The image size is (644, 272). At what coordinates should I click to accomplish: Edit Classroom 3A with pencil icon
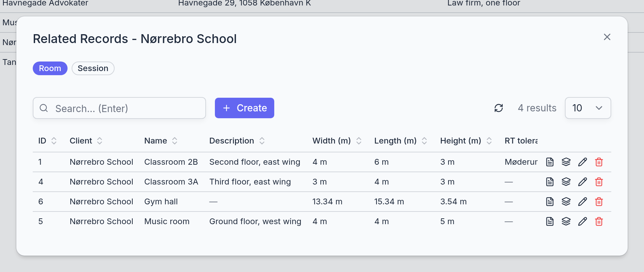click(x=583, y=182)
